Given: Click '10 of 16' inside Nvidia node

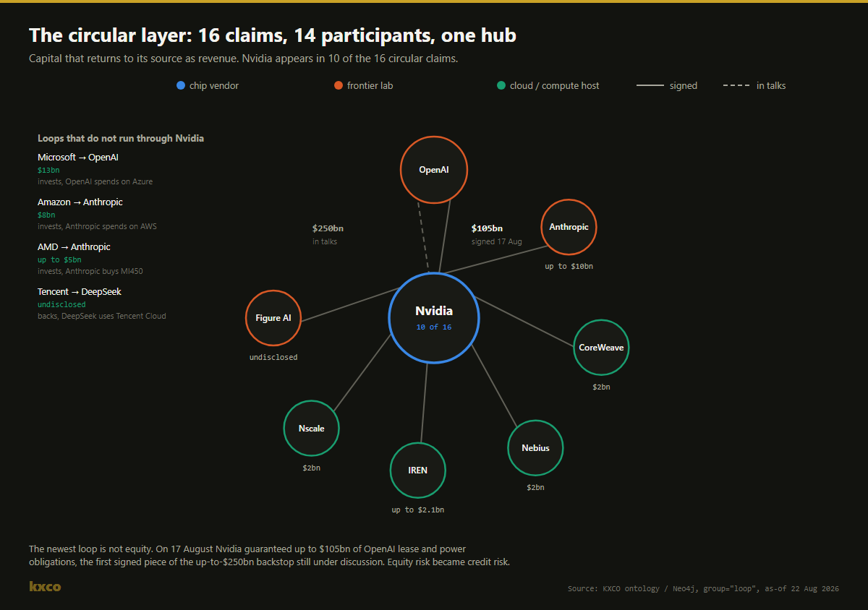Looking at the screenshot, I should coord(434,327).
